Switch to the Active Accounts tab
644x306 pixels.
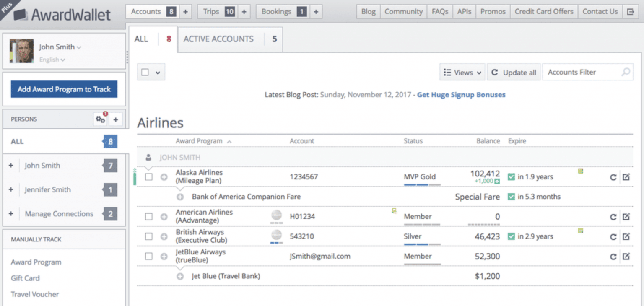click(218, 39)
